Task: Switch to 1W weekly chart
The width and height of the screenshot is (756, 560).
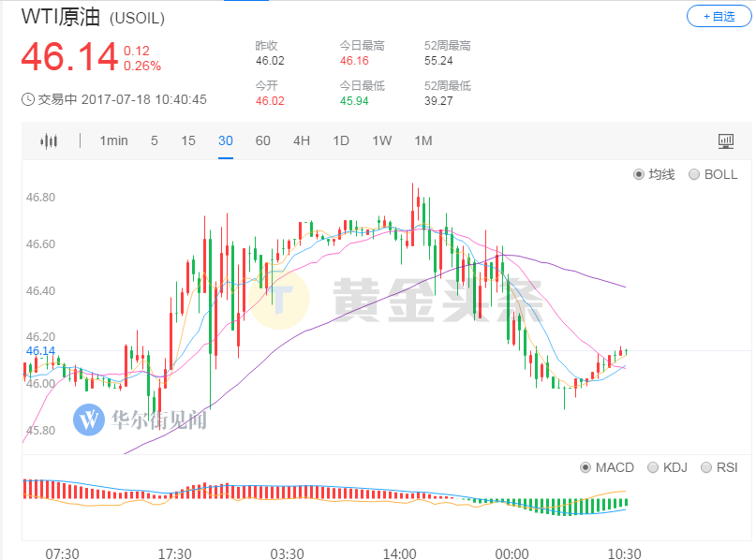Action: pos(381,140)
